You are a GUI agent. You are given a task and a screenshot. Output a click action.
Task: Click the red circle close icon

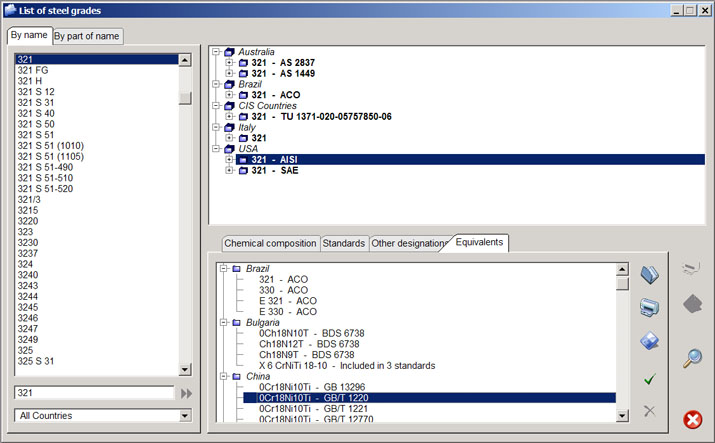click(x=692, y=420)
